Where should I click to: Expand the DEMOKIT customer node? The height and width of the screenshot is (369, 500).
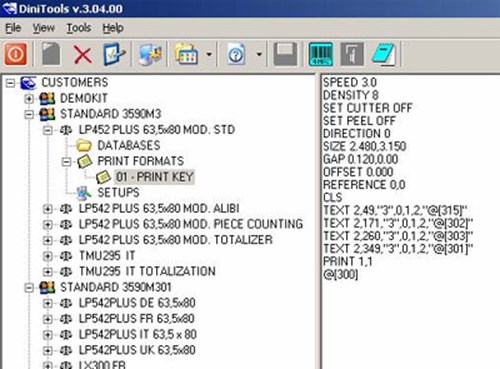(29, 98)
